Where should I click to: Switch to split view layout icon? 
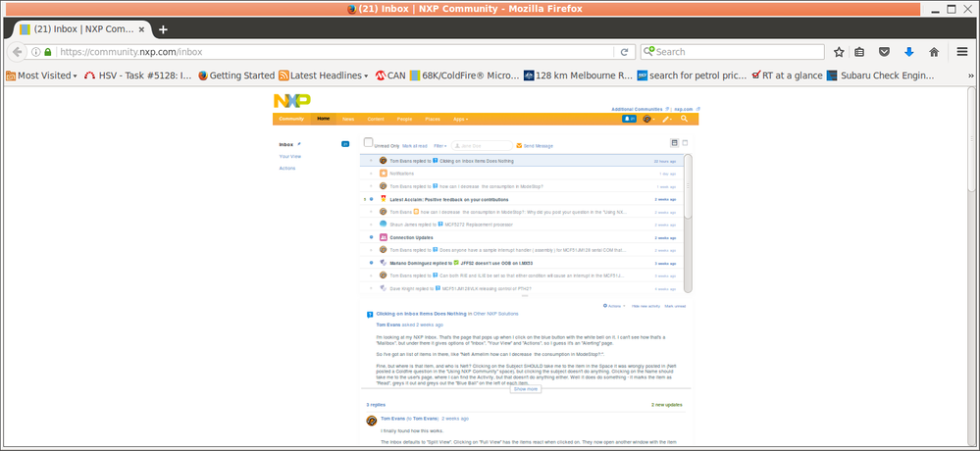point(674,142)
